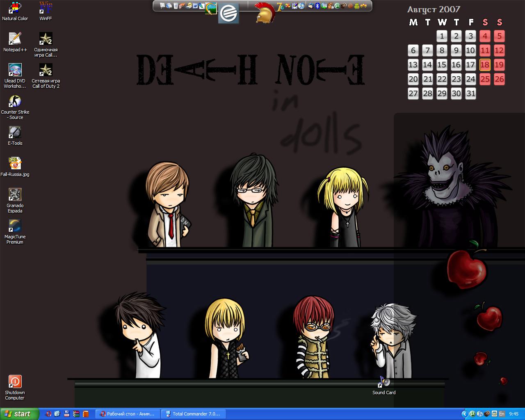
Task: Click the floppy disk quick launch icon
Action: pyautogui.click(x=66, y=414)
